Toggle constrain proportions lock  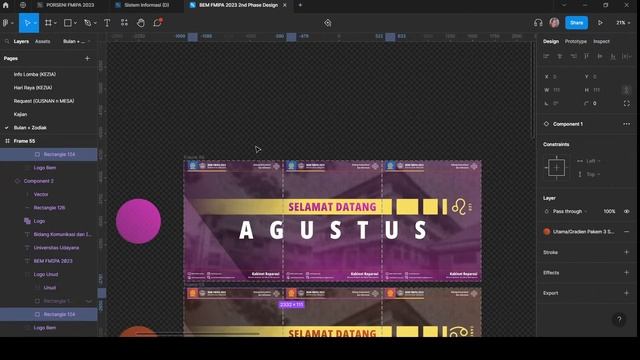[x=627, y=90]
